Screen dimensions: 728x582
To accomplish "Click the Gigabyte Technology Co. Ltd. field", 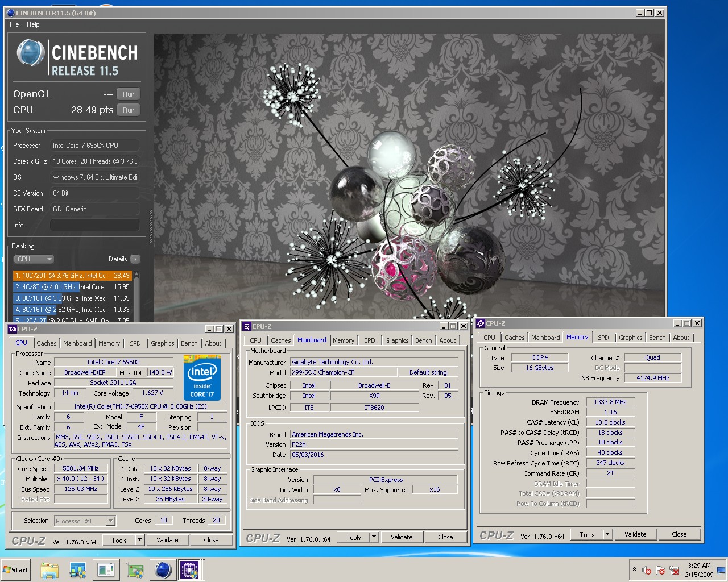I will [374, 362].
